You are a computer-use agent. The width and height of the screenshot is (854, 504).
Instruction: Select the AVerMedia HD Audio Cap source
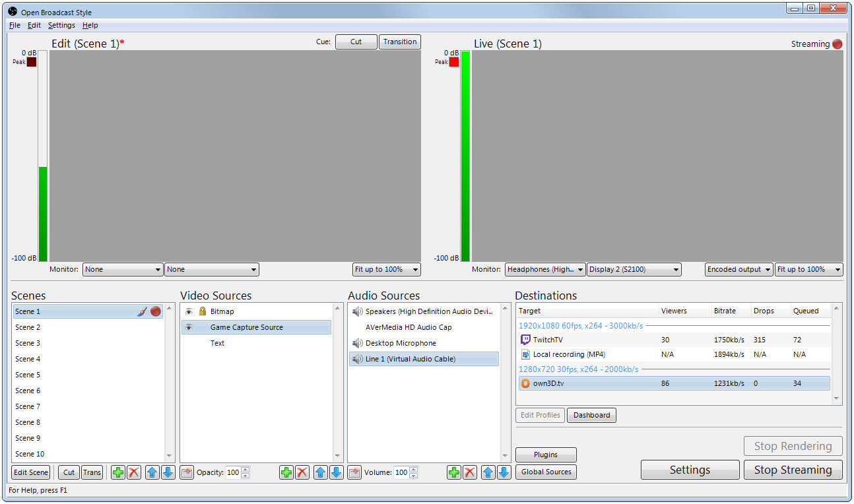click(424, 327)
